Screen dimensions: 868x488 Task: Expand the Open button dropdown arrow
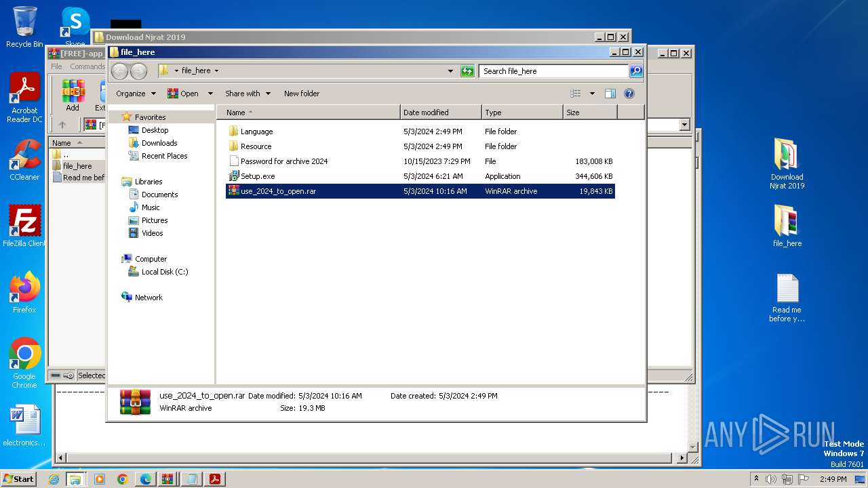pos(210,94)
